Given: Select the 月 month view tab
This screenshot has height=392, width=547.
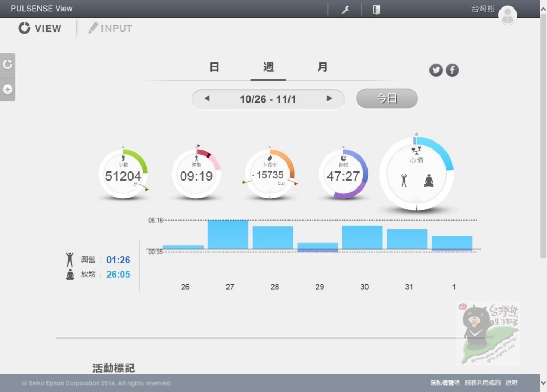Looking at the screenshot, I should [x=322, y=67].
